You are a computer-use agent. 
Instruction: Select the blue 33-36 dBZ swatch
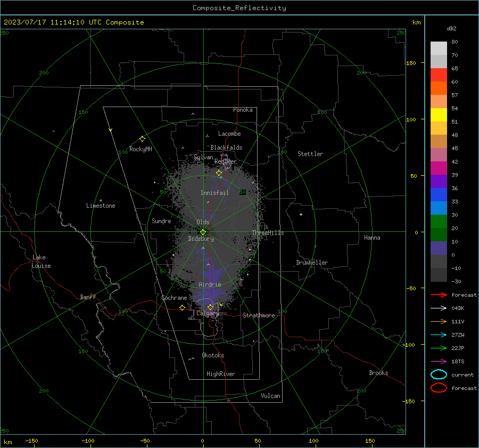point(439,194)
